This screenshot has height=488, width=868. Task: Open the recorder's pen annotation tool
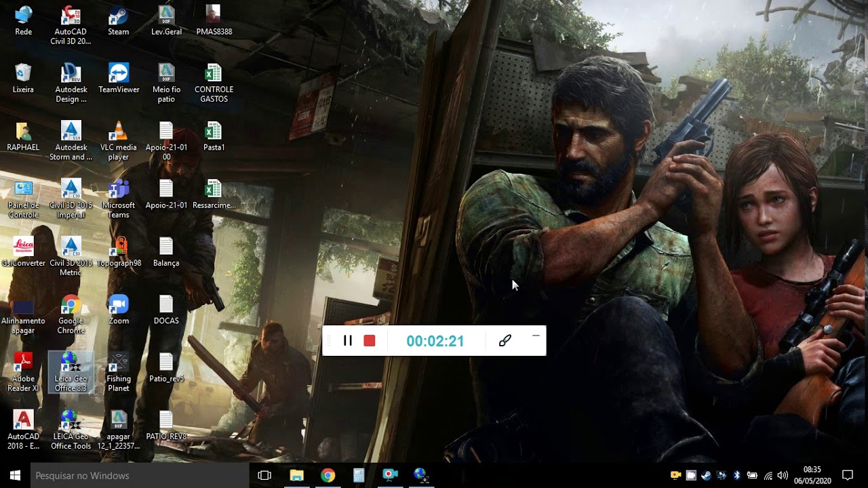coord(505,341)
